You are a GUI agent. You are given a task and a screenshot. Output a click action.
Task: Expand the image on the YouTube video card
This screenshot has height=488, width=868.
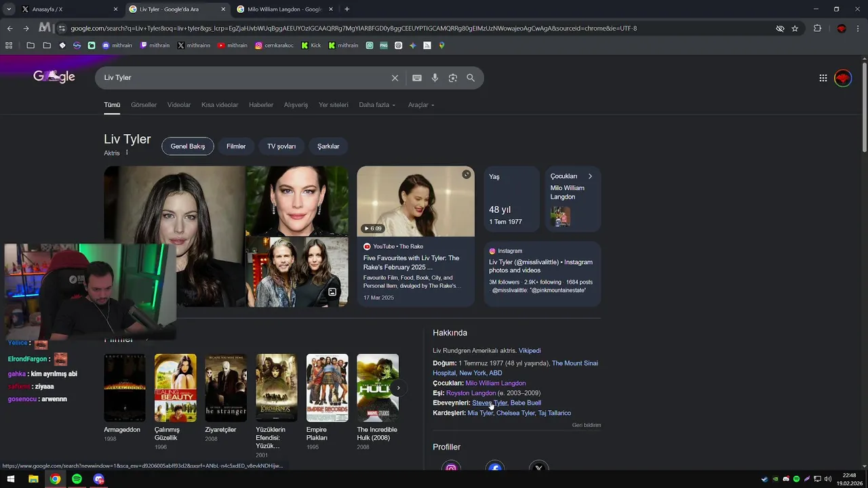coord(467,175)
